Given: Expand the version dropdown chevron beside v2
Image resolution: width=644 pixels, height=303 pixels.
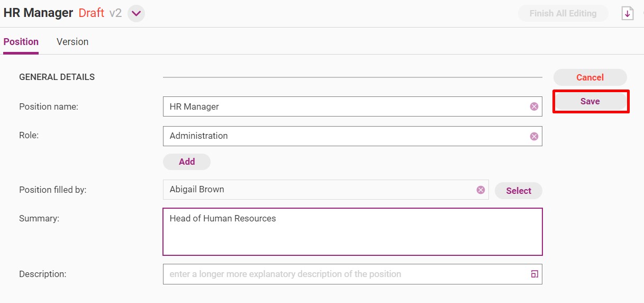Looking at the screenshot, I should click(136, 13).
